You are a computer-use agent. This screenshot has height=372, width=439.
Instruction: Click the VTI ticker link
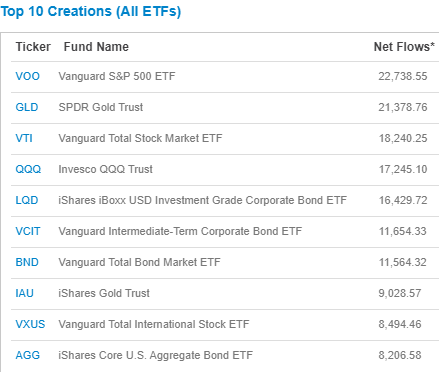(x=24, y=138)
